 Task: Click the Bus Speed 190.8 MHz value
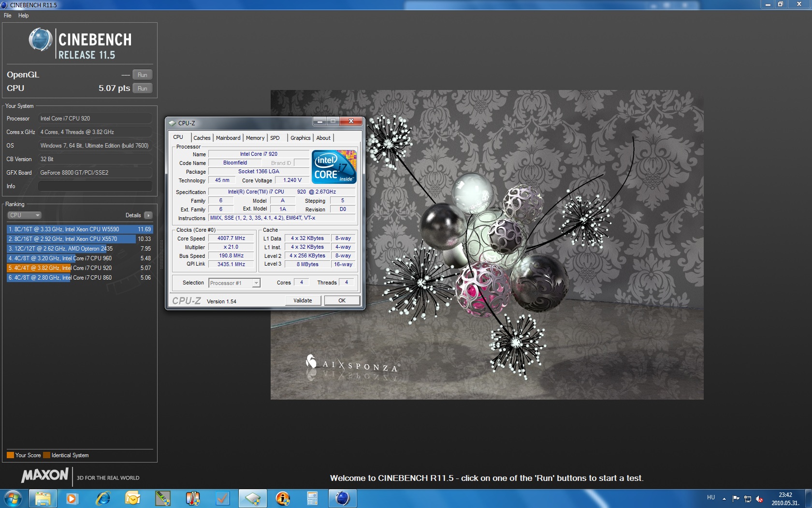(x=231, y=255)
